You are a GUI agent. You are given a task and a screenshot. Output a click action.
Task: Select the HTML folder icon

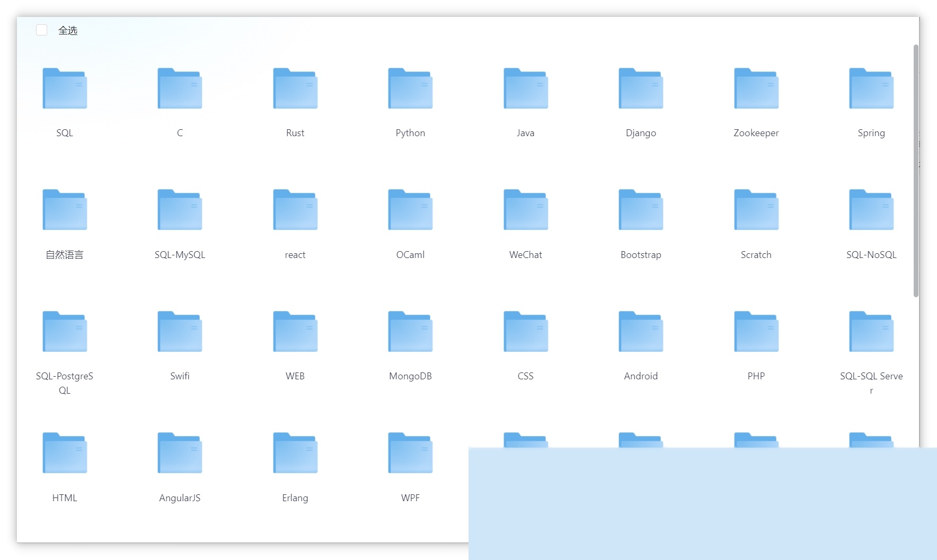tap(65, 453)
